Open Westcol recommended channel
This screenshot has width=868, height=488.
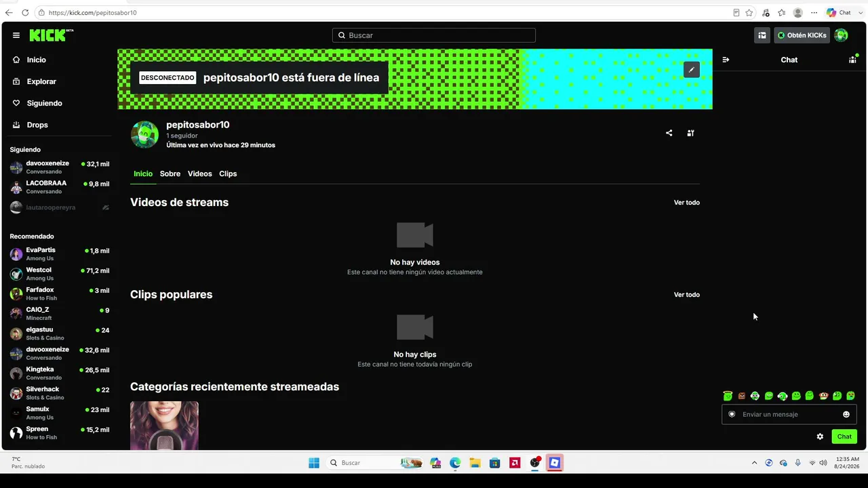pos(60,274)
